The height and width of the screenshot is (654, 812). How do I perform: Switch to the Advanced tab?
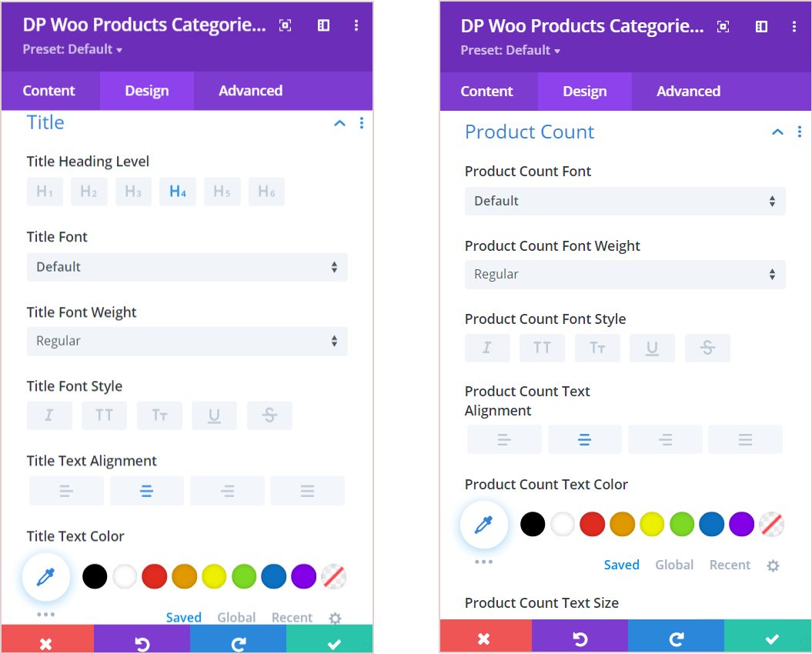[x=688, y=91]
